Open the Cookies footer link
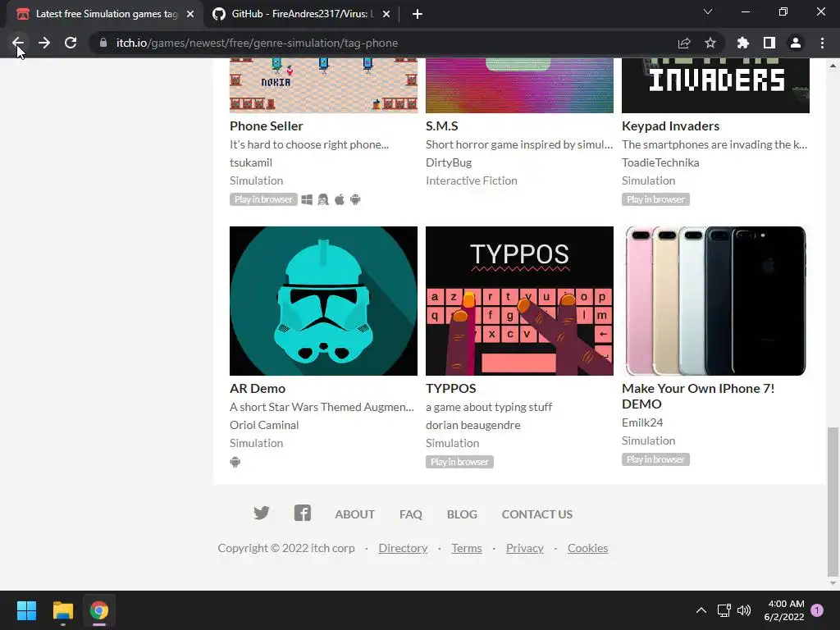This screenshot has height=630, width=840. click(x=587, y=548)
